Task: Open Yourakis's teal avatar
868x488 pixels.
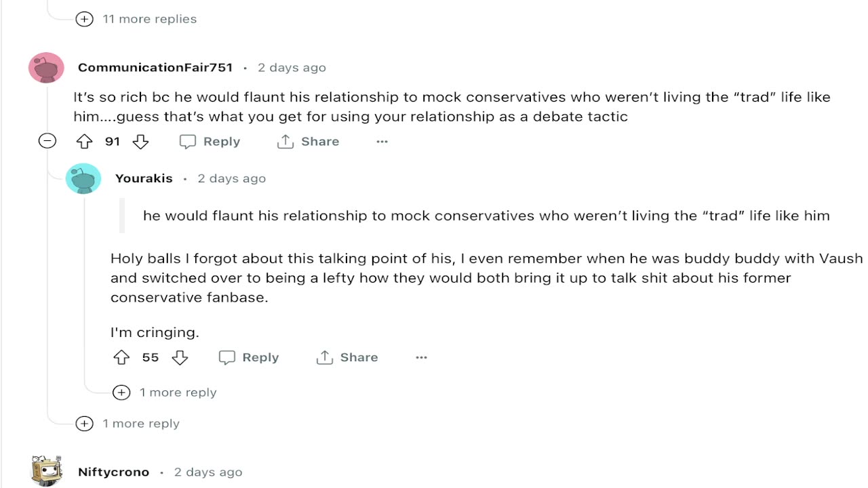Action: 83,179
